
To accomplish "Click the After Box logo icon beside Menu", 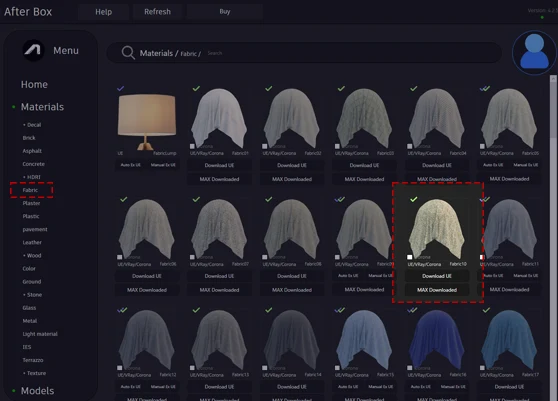I will click(x=33, y=50).
